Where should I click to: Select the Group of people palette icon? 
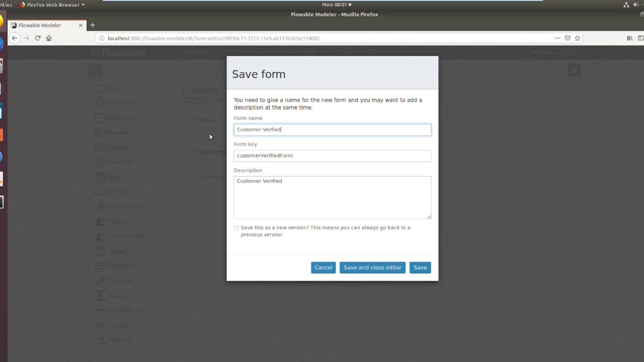[x=100, y=236]
